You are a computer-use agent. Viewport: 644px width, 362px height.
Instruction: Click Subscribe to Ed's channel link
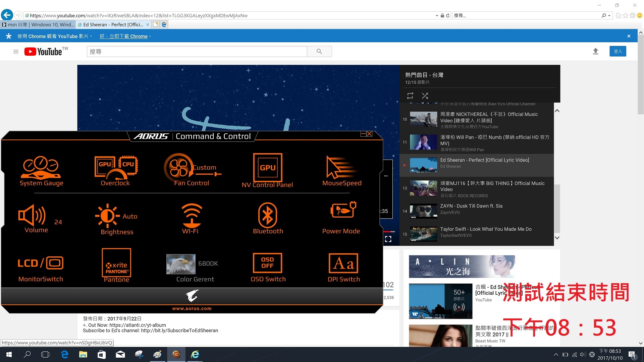point(179,330)
